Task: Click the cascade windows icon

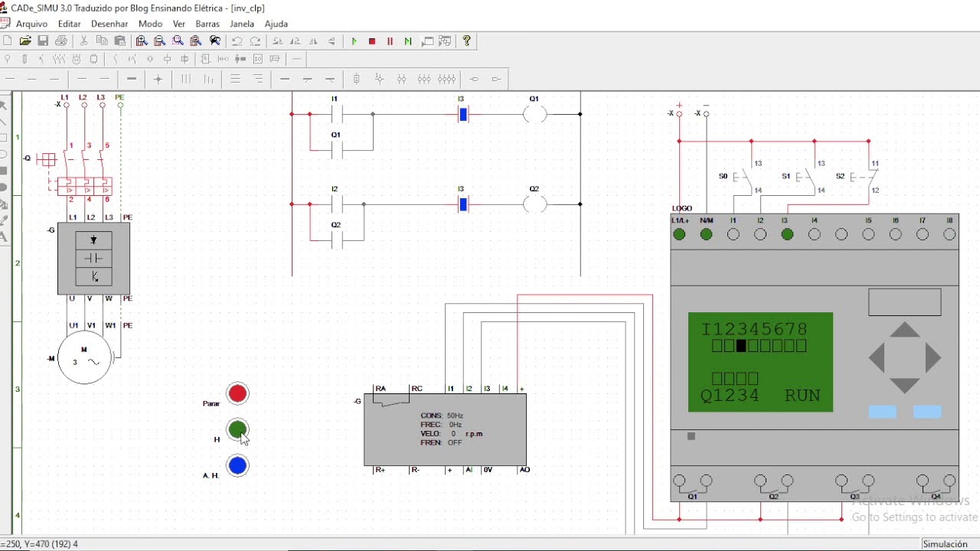Action: tap(445, 41)
